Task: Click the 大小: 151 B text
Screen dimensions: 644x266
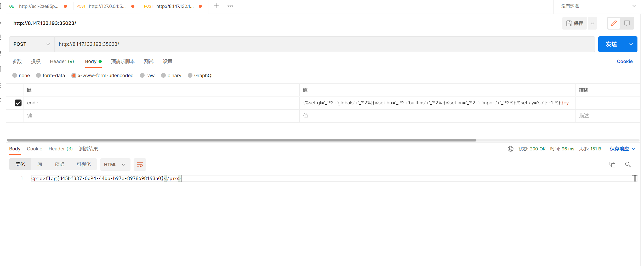Action: coord(590,149)
